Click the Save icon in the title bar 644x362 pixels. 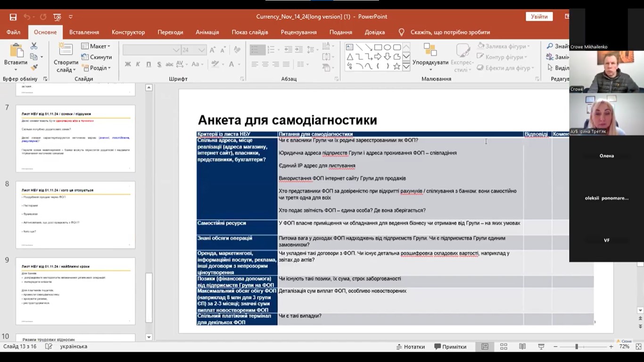click(x=13, y=16)
